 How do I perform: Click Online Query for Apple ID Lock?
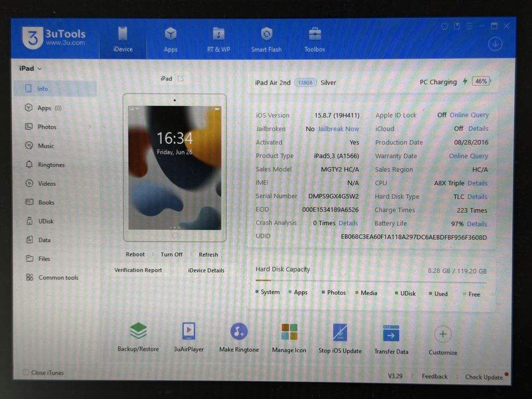[x=469, y=115]
